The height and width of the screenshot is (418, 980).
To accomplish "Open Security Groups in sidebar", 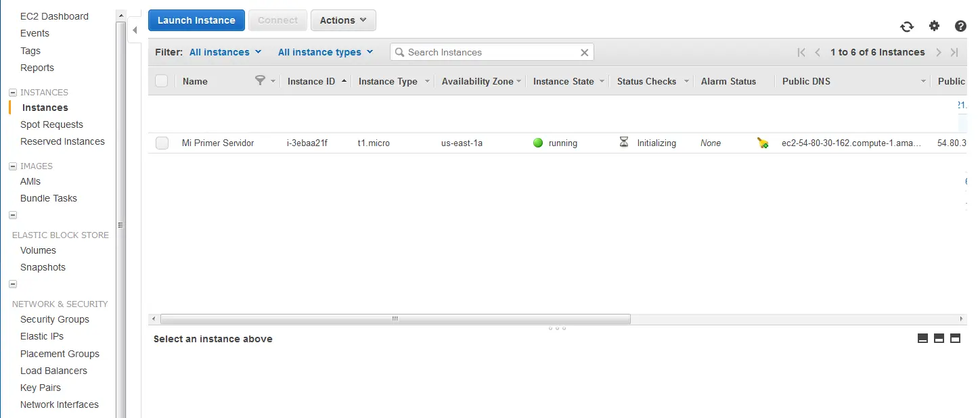I will tap(55, 319).
